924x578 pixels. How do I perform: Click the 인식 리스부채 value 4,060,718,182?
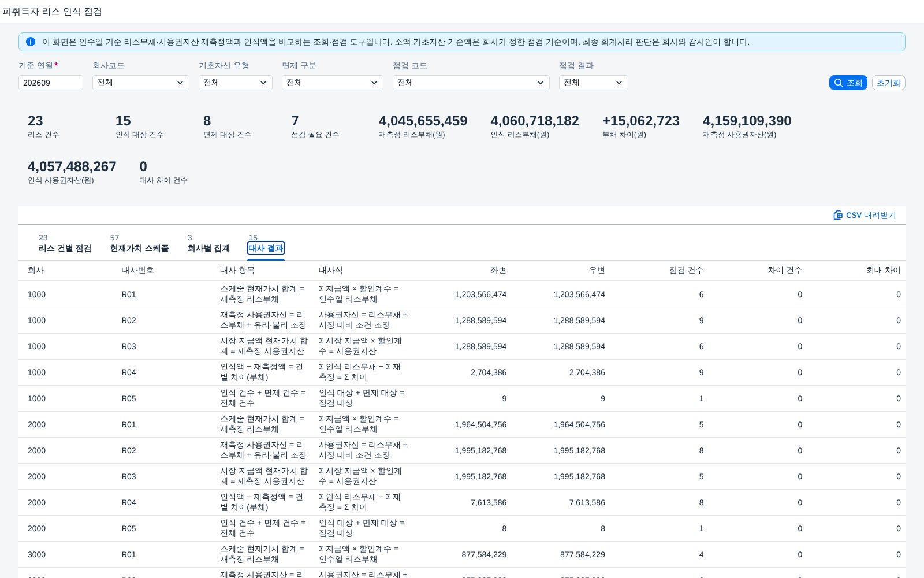(535, 121)
